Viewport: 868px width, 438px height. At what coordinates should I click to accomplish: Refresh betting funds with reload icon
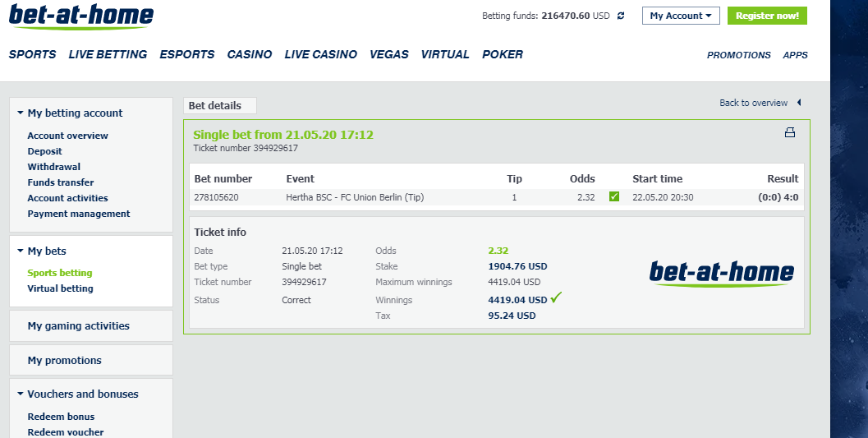point(621,16)
